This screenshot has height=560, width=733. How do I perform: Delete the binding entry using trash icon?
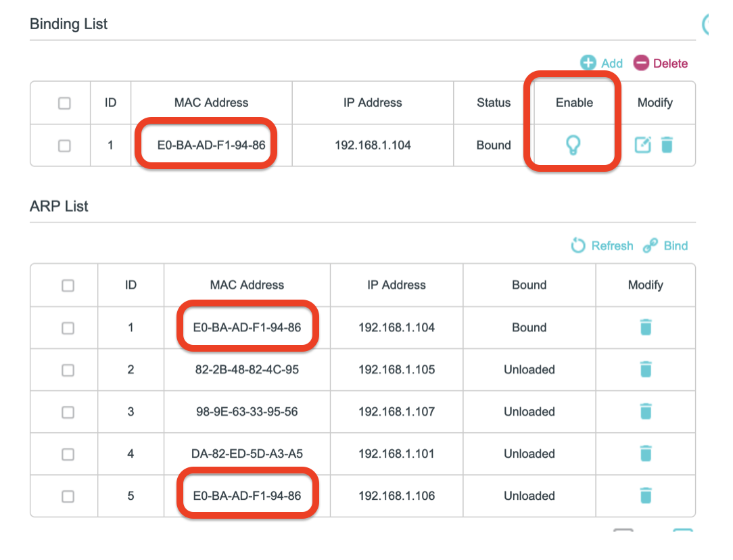point(667,144)
